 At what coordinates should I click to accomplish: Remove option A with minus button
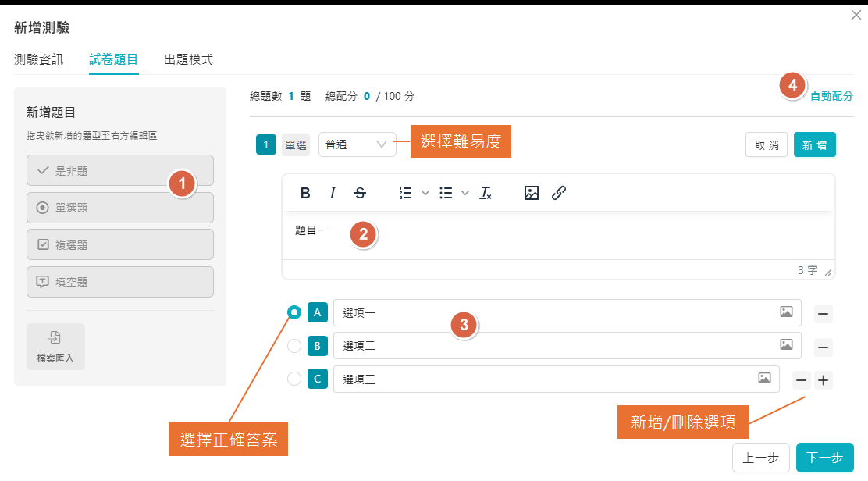[x=824, y=314]
